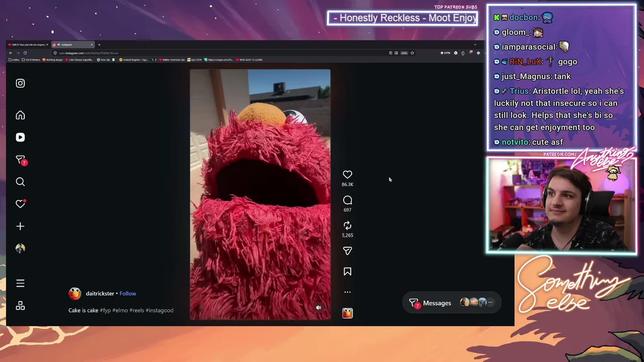Open Search in the Instagram sidebar
Viewport: 644px width, 362px height.
(20, 182)
